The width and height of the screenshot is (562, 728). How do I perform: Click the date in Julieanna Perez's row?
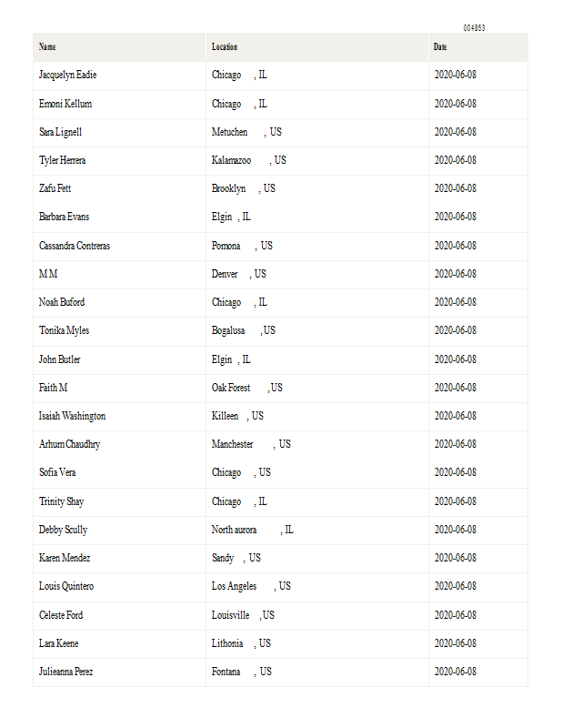(456, 672)
